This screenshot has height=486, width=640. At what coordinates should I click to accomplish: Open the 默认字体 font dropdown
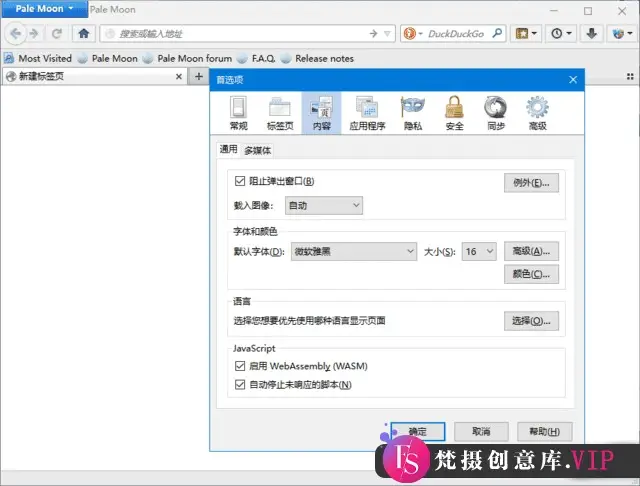pyautogui.click(x=354, y=251)
